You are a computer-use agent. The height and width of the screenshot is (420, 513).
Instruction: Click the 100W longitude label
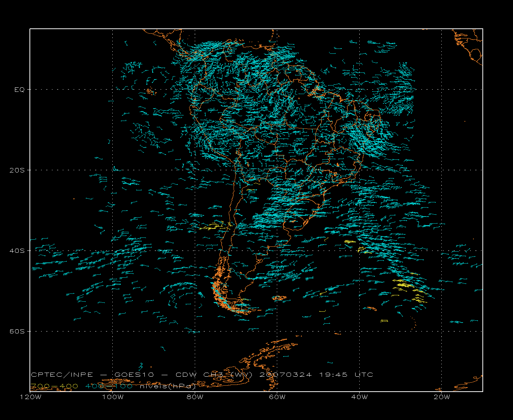tap(113, 397)
